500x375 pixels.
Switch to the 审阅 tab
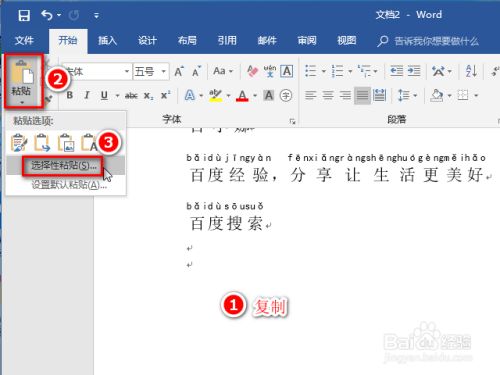(307, 41)
